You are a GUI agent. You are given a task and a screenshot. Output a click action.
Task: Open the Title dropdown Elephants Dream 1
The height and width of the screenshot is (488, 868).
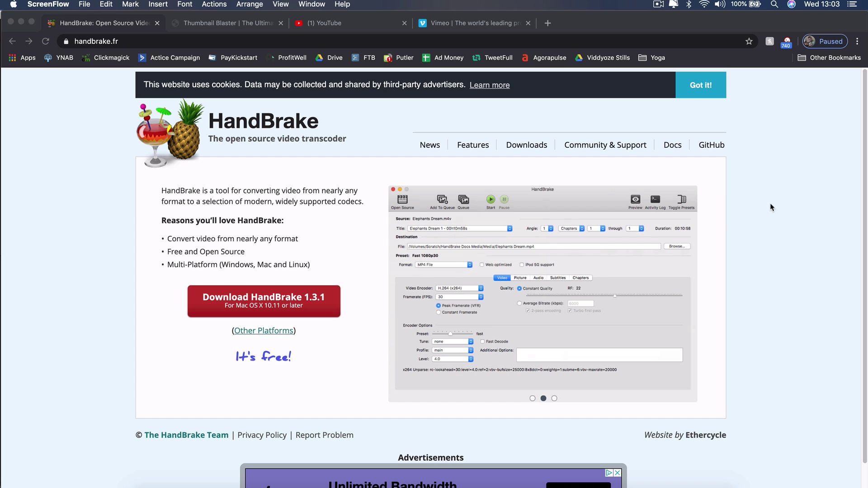pyautogui.click(x=460, y=229)
